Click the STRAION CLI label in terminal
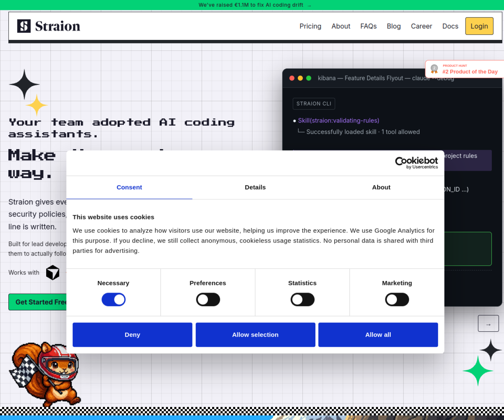Image resolution: width=504 pixels, height=420 pixels. [314, 104]
